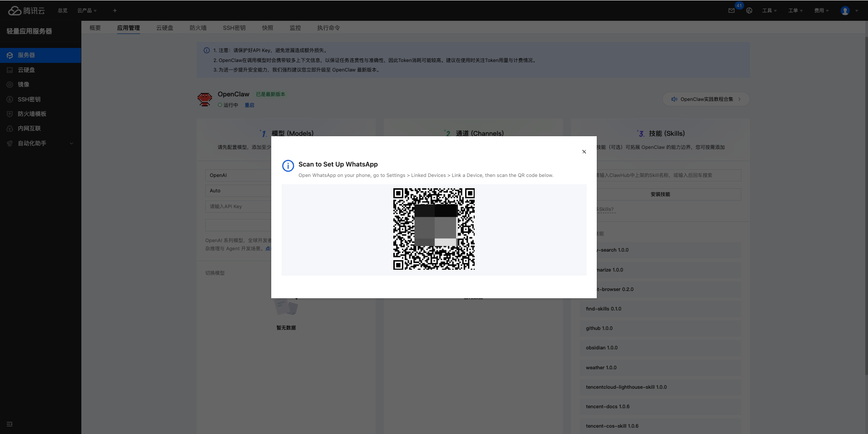Select SSH密钥 in the left sidebar
Screen dimensions: 868x434
[29, 100]
